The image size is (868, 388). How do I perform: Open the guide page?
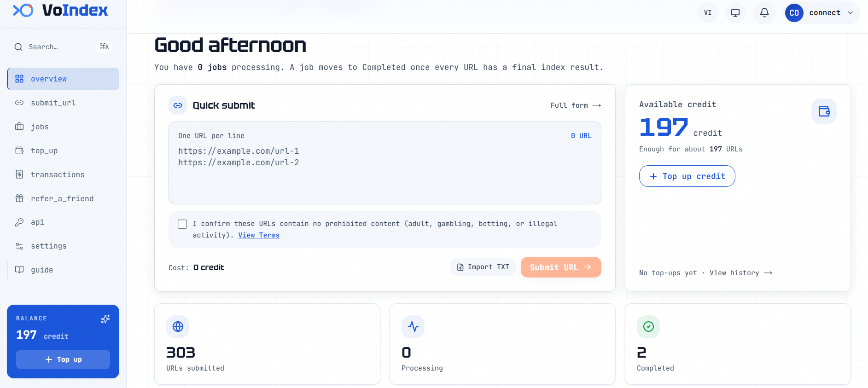[x=63, y=270]
